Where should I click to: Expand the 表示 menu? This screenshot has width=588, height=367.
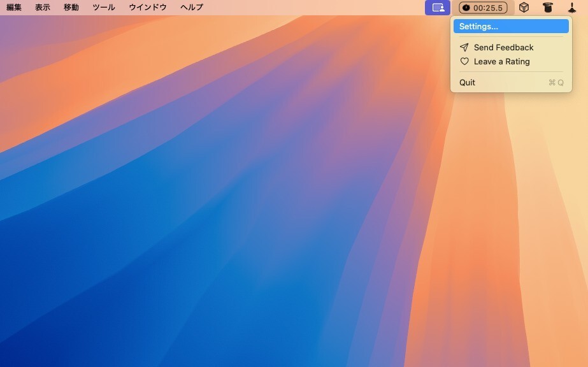pos(43,7)
